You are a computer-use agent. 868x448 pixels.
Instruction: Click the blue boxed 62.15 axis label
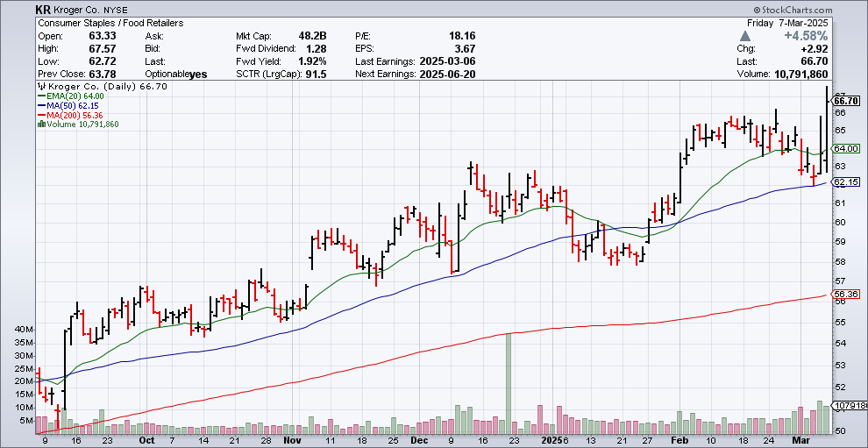point(846,181)
